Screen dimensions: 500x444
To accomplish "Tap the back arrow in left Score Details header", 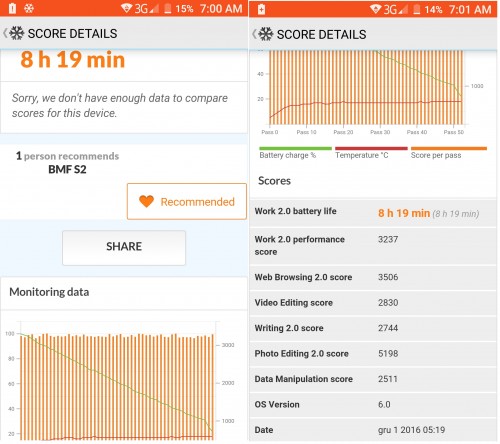I will [x=5, y=33].
